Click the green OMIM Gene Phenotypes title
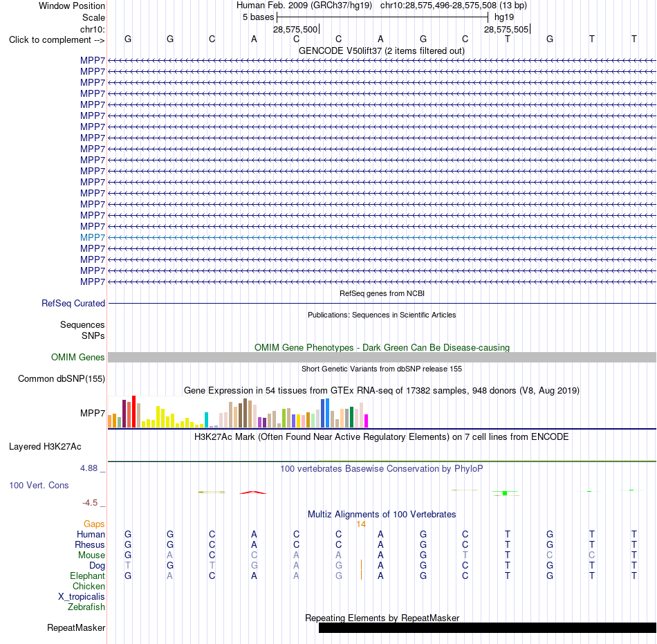 pos(382,347)
